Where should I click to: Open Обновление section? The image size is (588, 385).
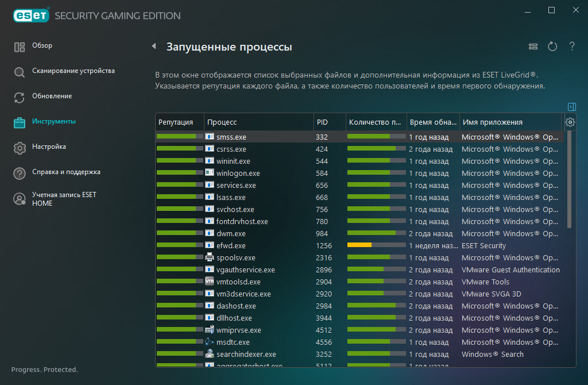(x=52, y=96)
